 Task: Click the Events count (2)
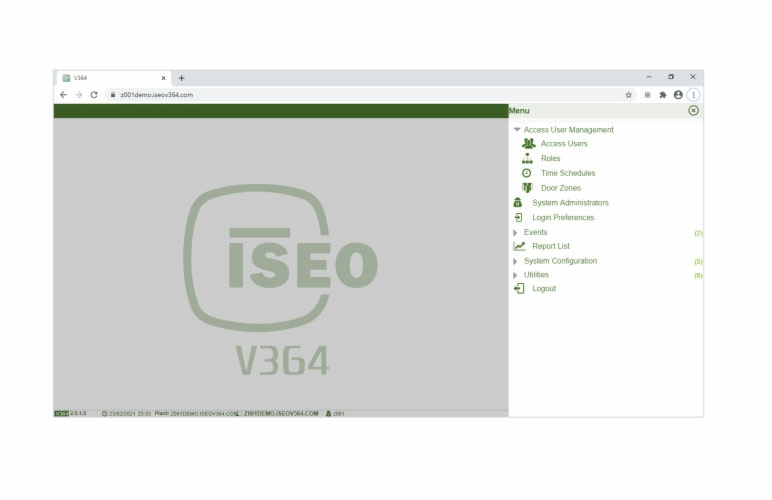pyautogui.click(x=698, y=233)
